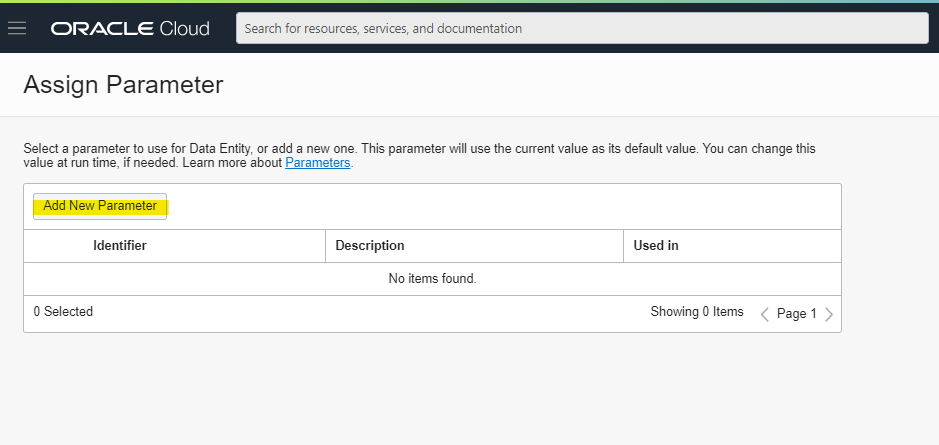
Task: Open the Parameters documentation link
Action: pos(317,162)
